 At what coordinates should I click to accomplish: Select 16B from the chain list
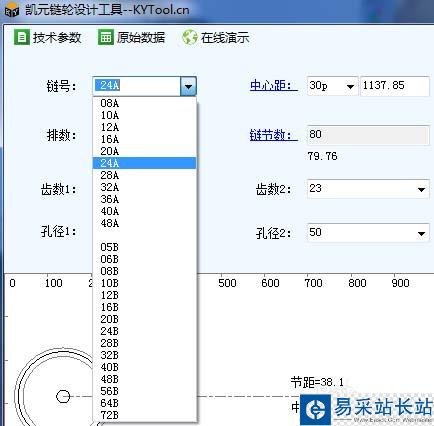(x=144, y=307)
